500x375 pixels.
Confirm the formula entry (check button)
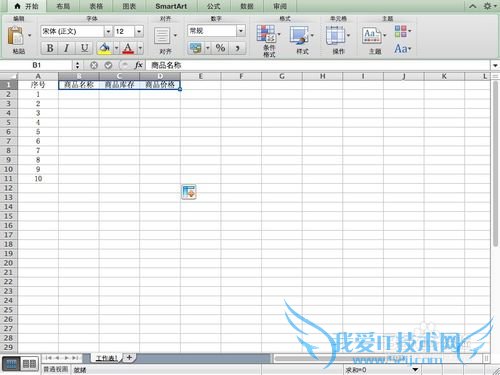tap(108, 65)
